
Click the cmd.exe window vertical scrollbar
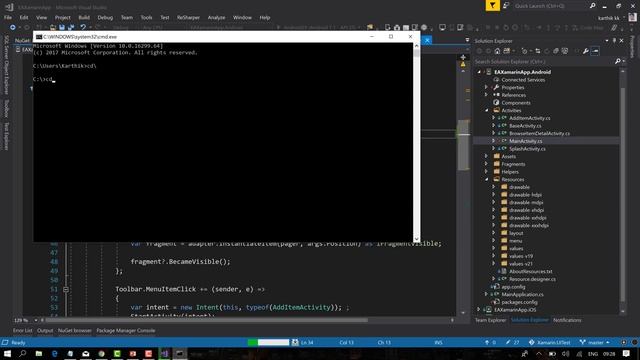pyautogui.click(x=416, y=142)
